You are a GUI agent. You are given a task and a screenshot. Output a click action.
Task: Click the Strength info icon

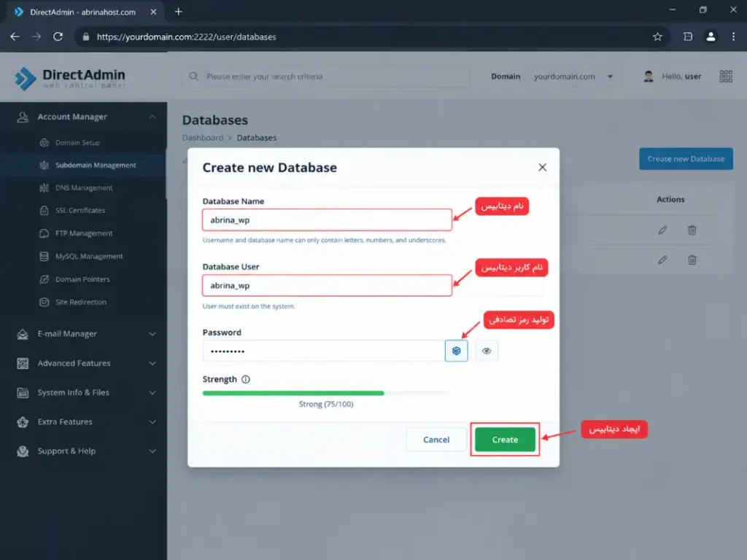[x=246, y=379]
